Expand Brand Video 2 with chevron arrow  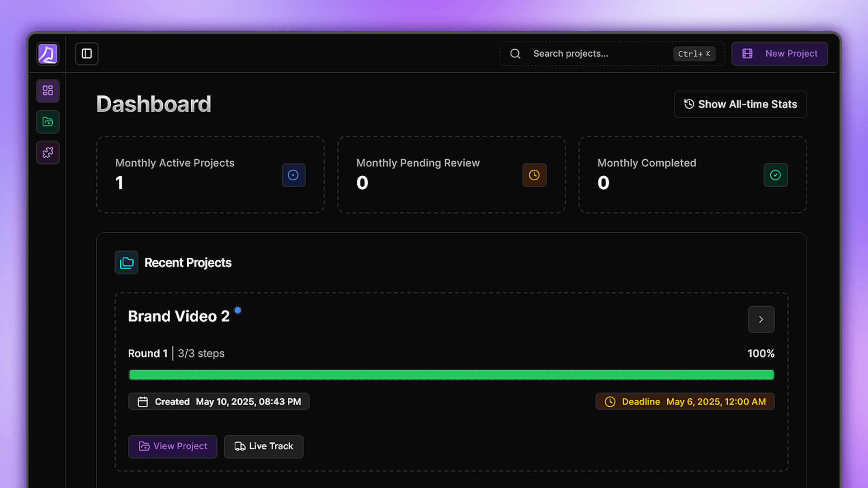click(761, 319)
